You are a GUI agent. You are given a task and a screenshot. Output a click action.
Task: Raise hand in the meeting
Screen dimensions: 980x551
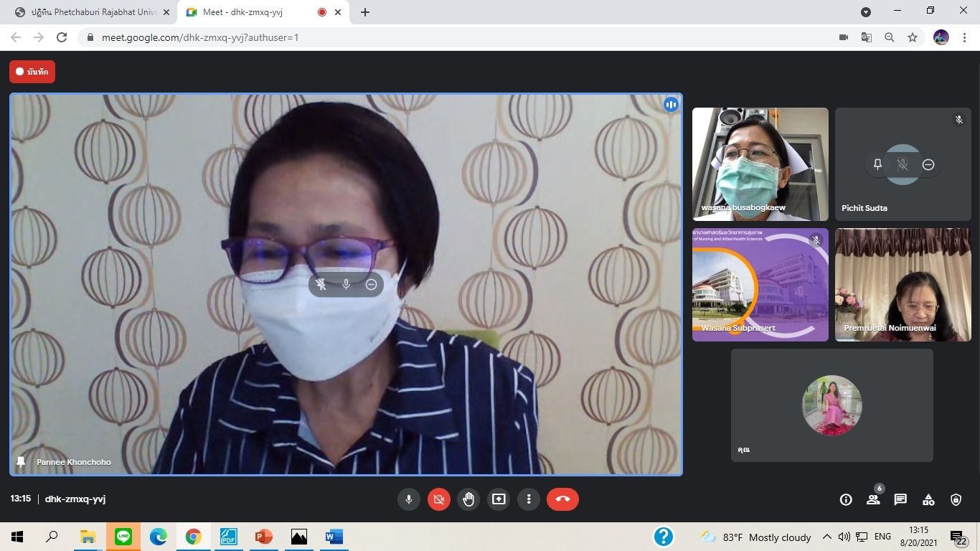(468, 499)
